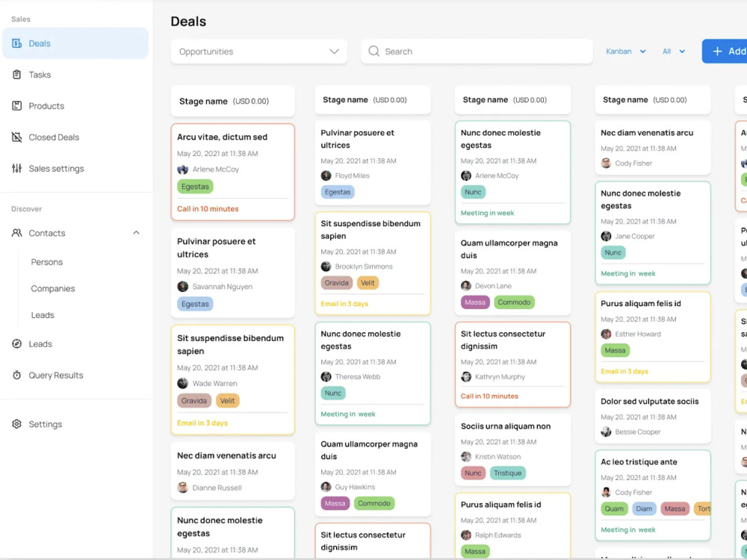
Task: Click the Settings gear icon
Action: point(16,424)
